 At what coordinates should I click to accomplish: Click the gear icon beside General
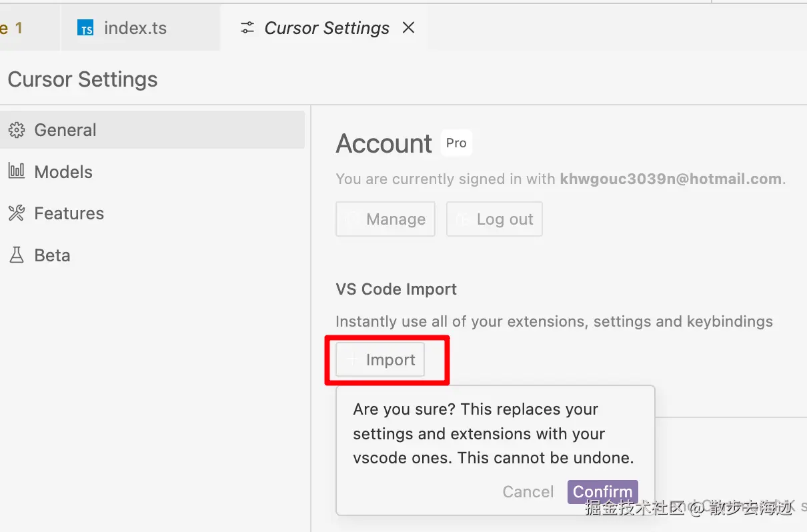16,130
